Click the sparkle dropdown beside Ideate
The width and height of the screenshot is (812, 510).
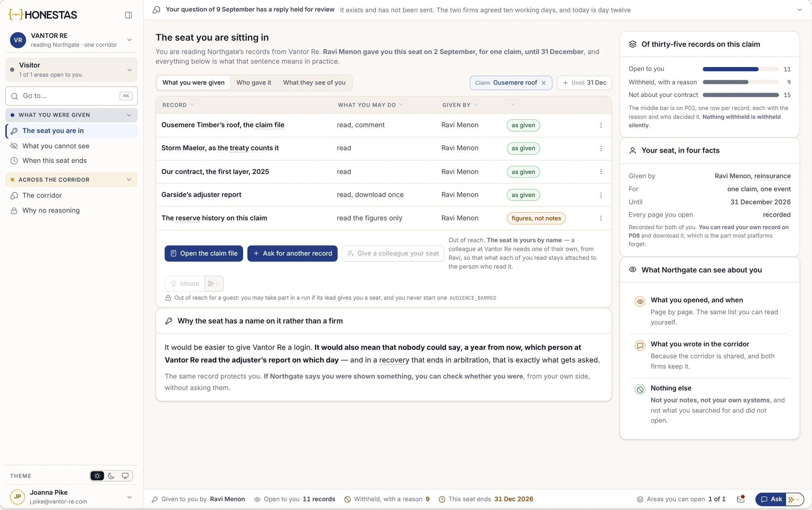point(214,284)
